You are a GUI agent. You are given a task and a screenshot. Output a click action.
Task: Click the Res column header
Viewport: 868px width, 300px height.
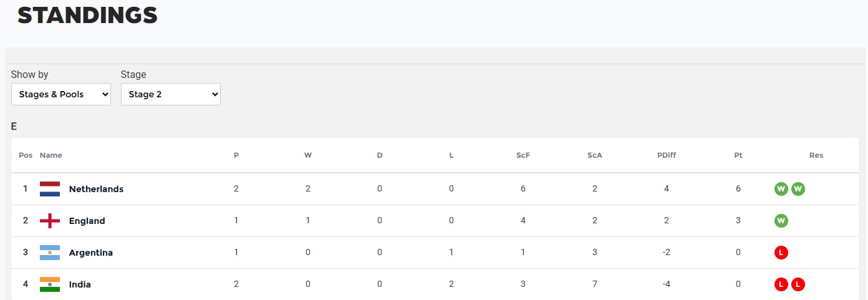(x=816, y=155)
